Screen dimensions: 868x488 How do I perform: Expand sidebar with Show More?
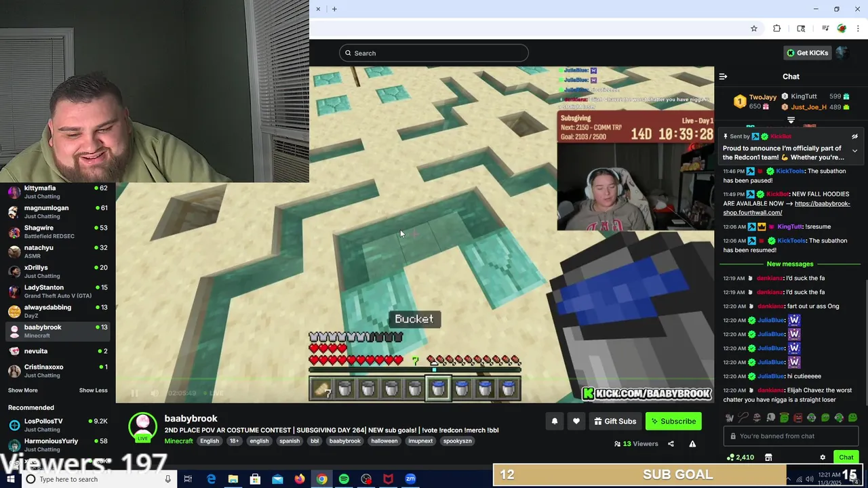click(23, 390)
